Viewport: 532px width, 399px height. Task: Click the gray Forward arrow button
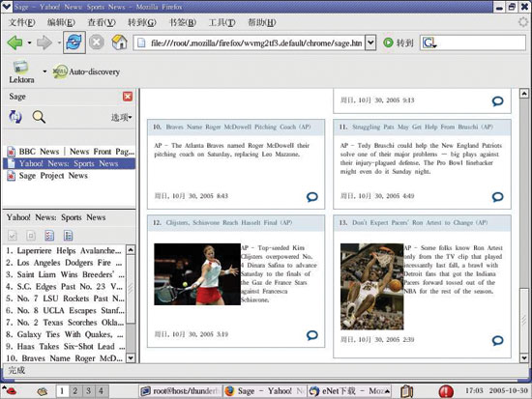tap(44, 43)
